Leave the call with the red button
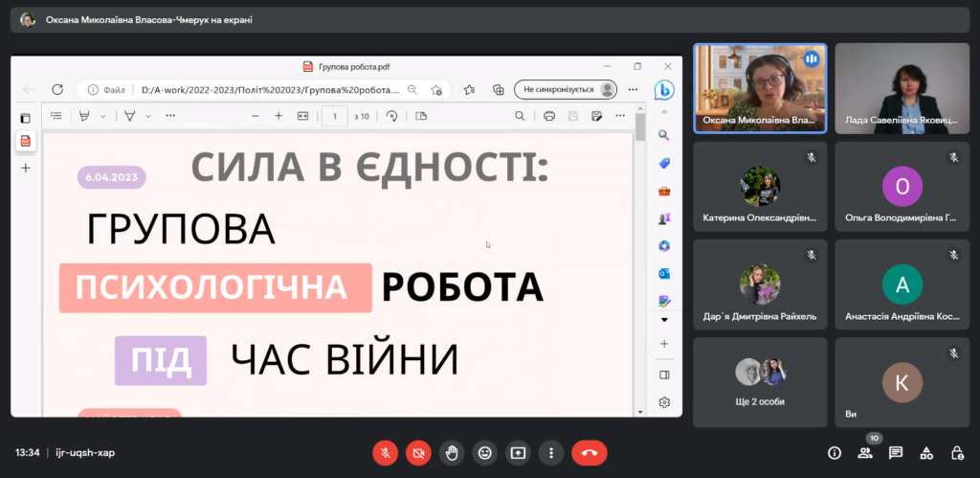The height and width of the screenshot is (478, 980). [x=589, y=452]
